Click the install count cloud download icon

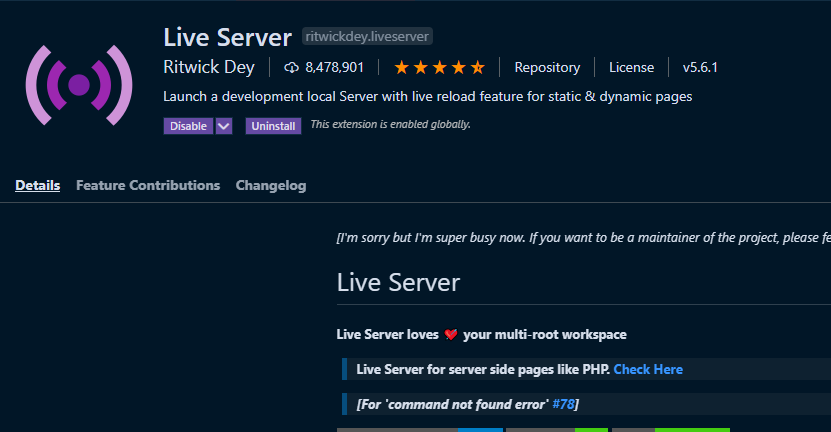pos(291,67)
